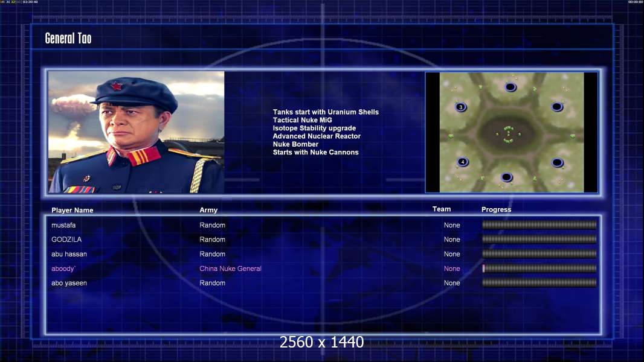Click the 'Player Name' column header
The width and height of the screenshot is (644, 362).
[72, 210]
